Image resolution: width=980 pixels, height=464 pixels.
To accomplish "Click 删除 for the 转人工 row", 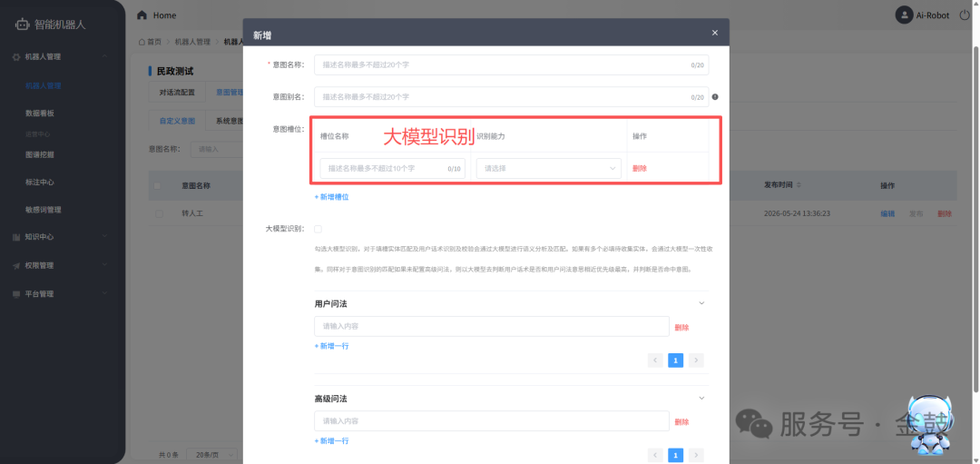I will click(x=945, y=213).
